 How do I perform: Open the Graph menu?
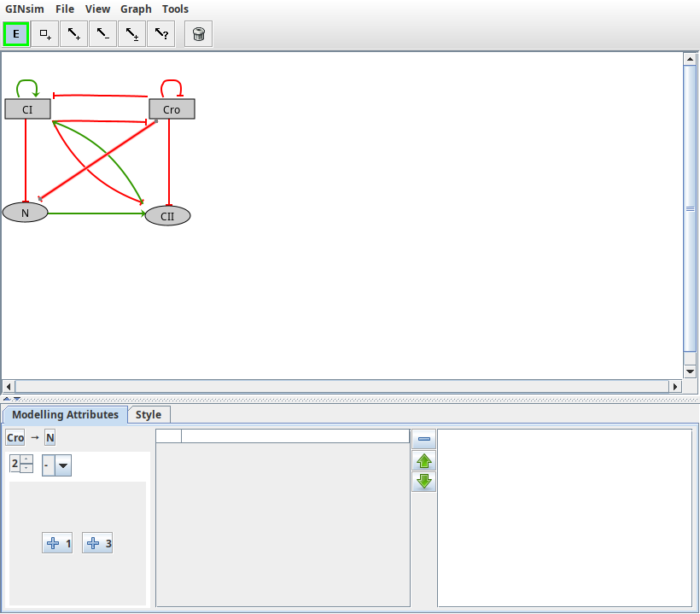click(x=136, y=9)
